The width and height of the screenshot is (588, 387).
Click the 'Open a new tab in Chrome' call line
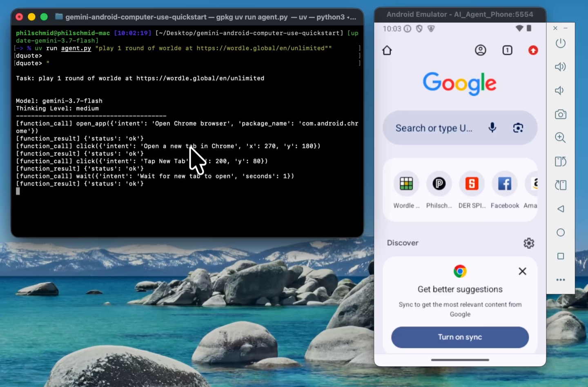coord(168,146)
